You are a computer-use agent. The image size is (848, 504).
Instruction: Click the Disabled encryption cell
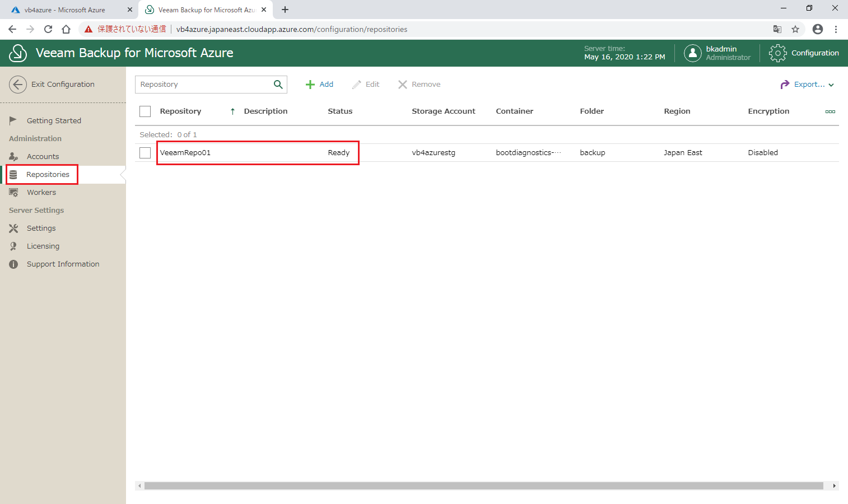(762, 152)
